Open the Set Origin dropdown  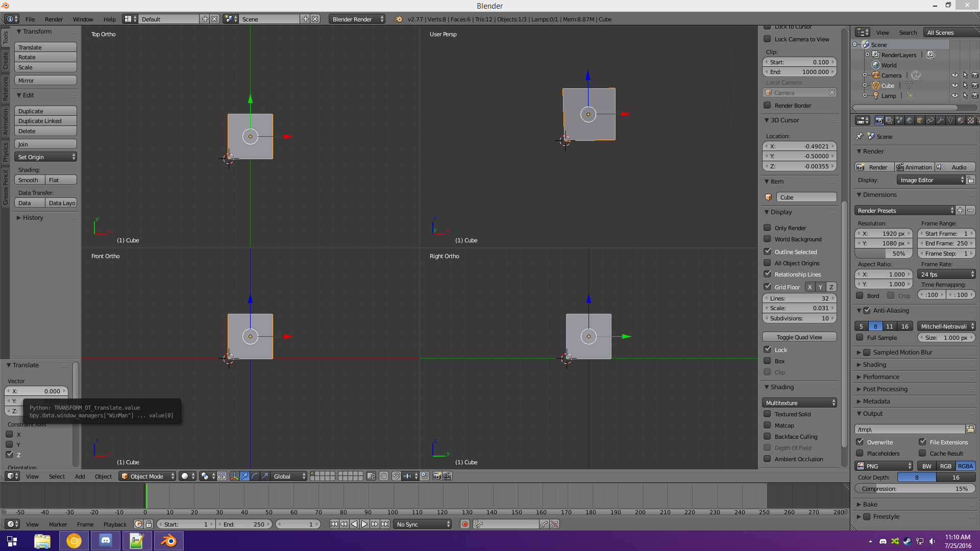tap(45, 157)
